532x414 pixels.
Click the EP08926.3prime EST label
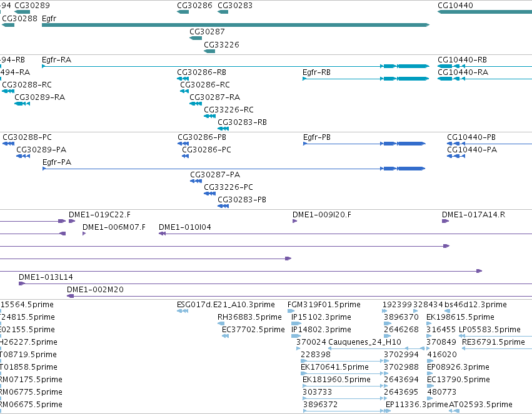click(x=458, y=367)
